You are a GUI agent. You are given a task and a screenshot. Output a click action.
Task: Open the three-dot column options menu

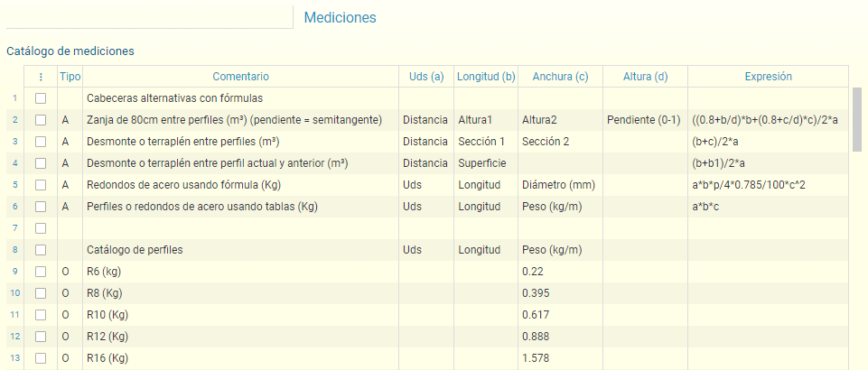[x=41, y=77]
